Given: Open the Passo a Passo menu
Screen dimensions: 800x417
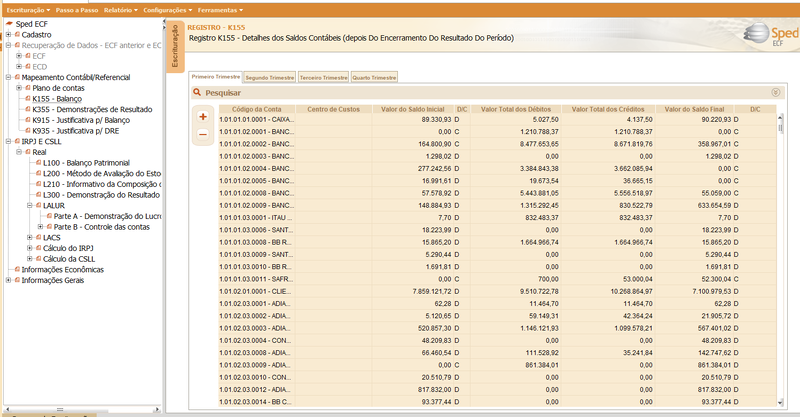Looking at the screenshot, I should tap(77, 10).
